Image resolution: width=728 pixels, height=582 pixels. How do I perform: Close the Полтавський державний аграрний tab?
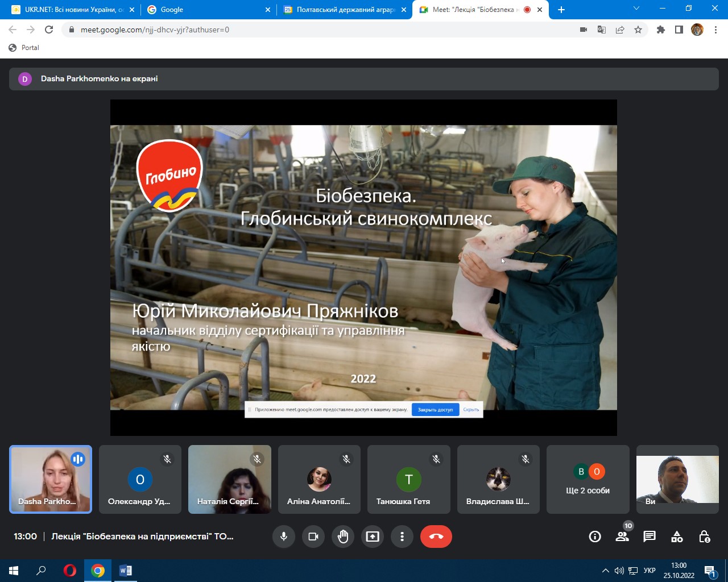404,10
